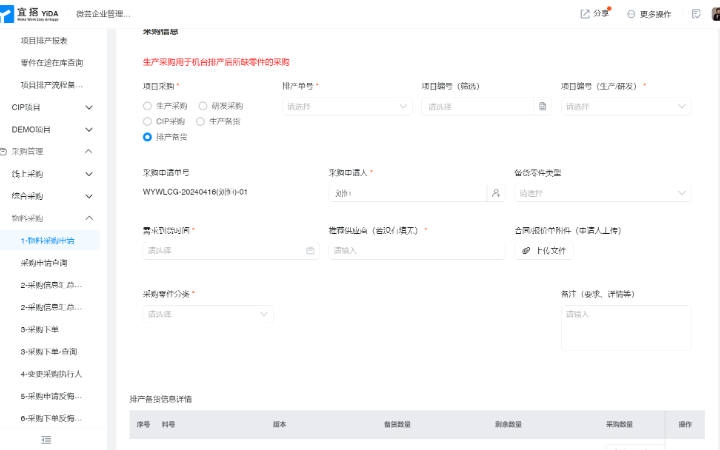Click the red 生产采购用于机台排产 notice text
The width and height of the screenshot is (720, 450).
tap(216, 62)
